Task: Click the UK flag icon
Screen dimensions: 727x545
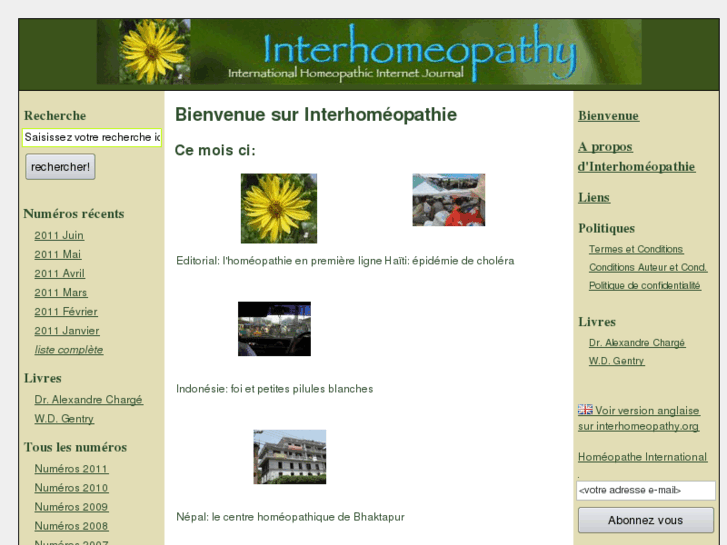Action: [585, 410]
